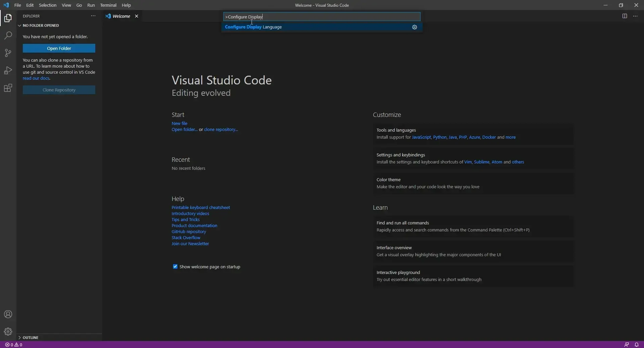This screenshot has height=348, width=644.
Task: Open the Manage gear icon
Action: 8,332
